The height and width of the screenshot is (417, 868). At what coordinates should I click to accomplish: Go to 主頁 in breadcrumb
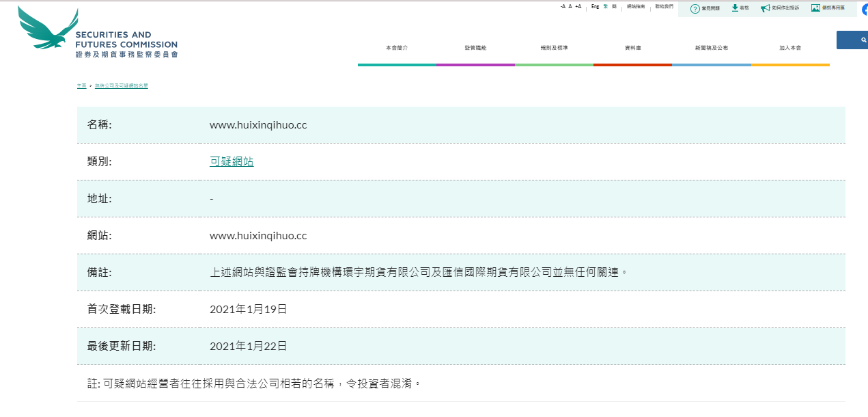click(x=81, y=86)
